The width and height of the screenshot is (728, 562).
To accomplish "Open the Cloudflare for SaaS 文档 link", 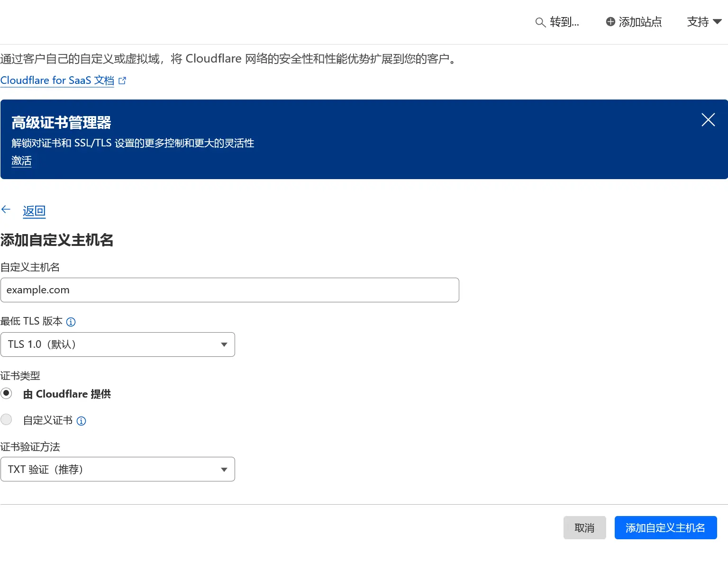I will tap(57, 81).
